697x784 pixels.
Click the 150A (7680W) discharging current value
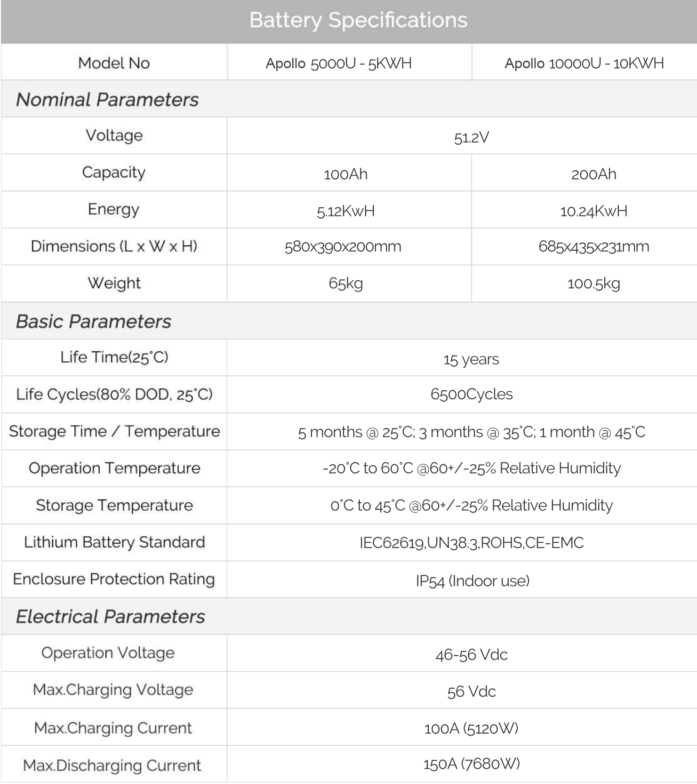point(472,764)
